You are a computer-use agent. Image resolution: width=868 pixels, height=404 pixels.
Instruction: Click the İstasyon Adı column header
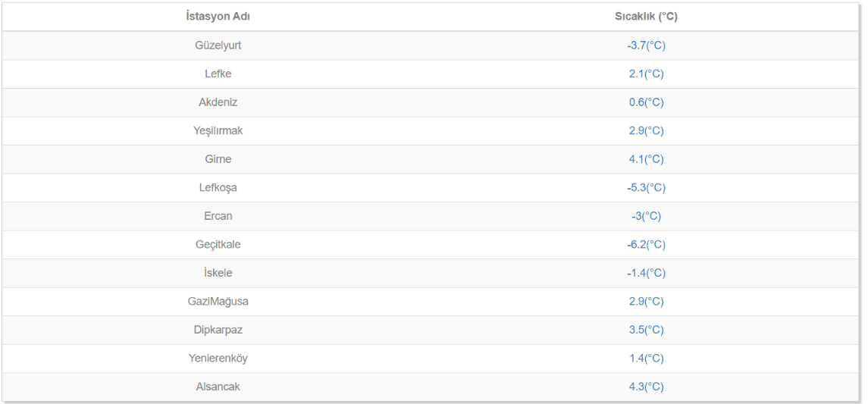218,17
